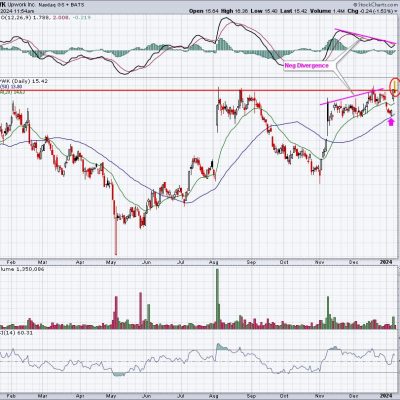Click the UPWK (Daily) 15.42 legend
This screenshot has width=400, height=400.
(24, 81)
